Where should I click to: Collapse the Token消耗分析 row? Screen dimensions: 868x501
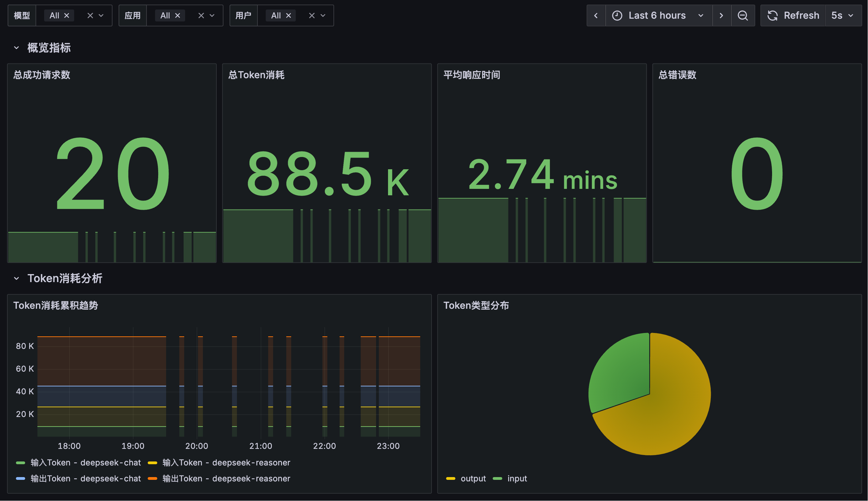tap(16, 278)
